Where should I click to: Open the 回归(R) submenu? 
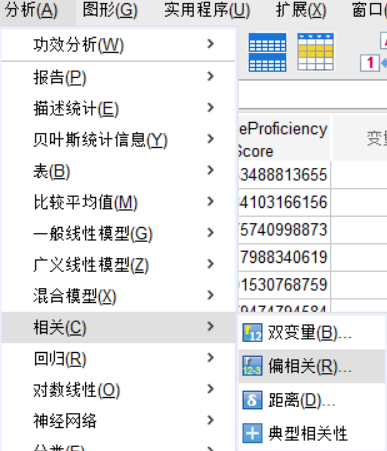click(x=118, y=358)
